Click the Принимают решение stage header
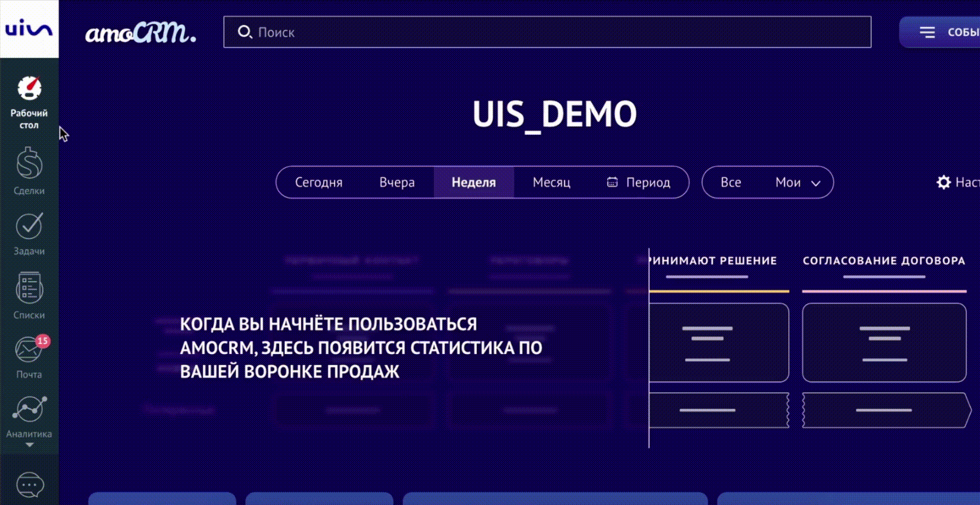Viewport: 980px width, 505px height. pyautogui.click(x=713, y=261)
